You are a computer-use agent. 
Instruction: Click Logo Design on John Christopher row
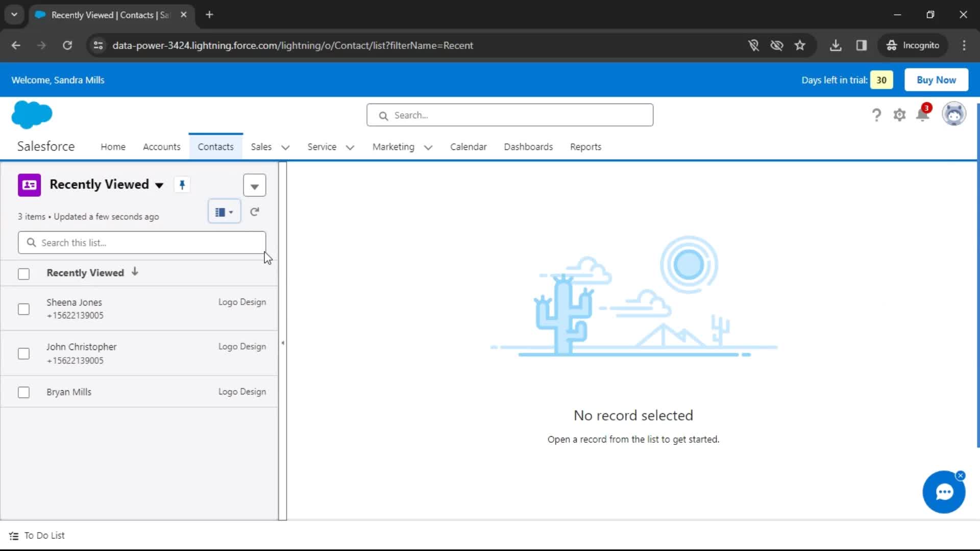pyautogui.click(x=242, y=346)
